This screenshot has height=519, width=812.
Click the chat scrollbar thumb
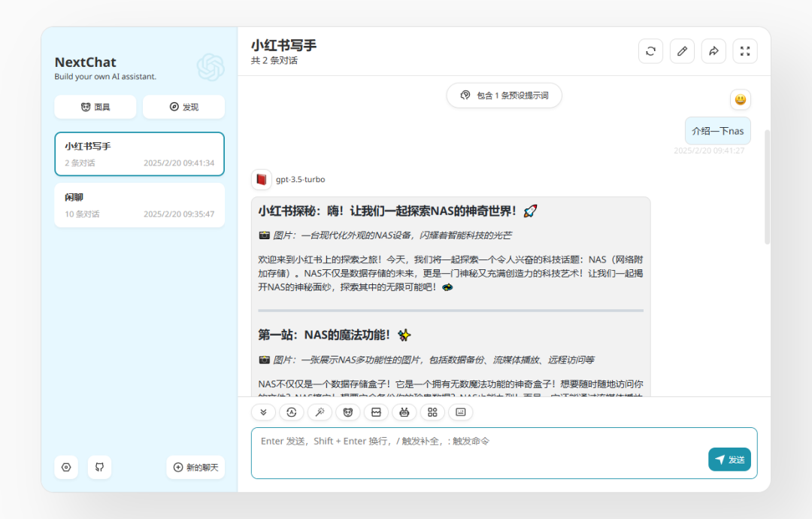click(767, 187)
